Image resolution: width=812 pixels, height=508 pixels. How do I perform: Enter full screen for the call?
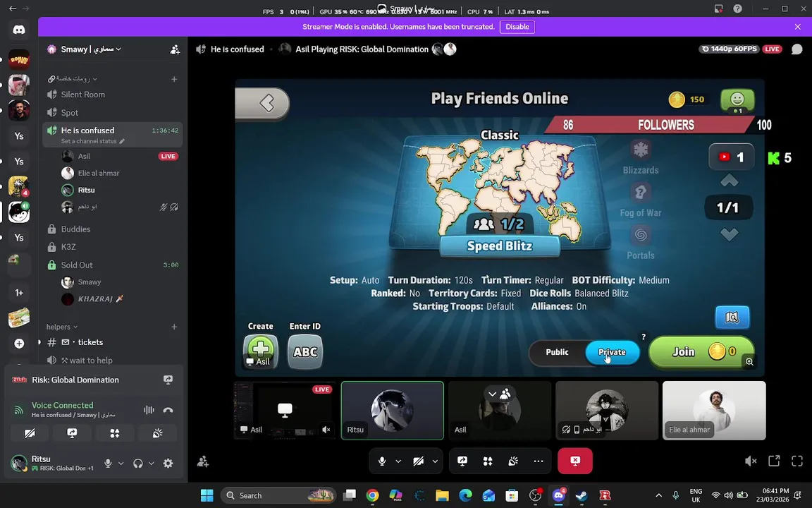pyautogui.click(x=797, y=461)
